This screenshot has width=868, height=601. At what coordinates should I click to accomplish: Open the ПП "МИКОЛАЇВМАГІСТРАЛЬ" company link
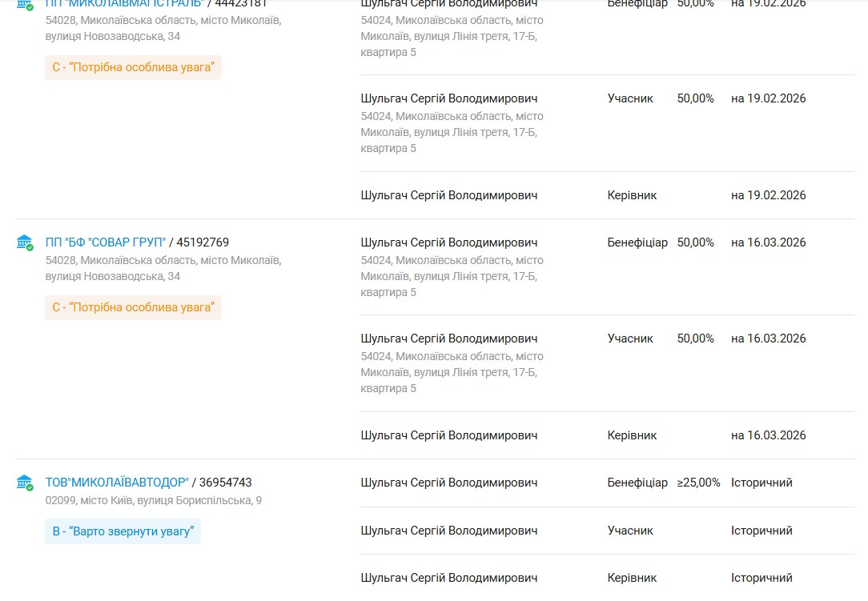click(124, 4)
